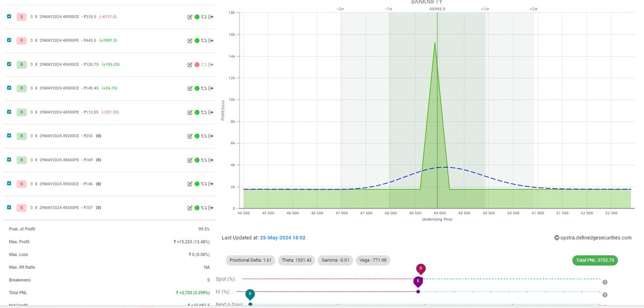Screen dimensions: 644x308
Task: Exit the 49600CE leg via arrow icon
Action: 211,65
